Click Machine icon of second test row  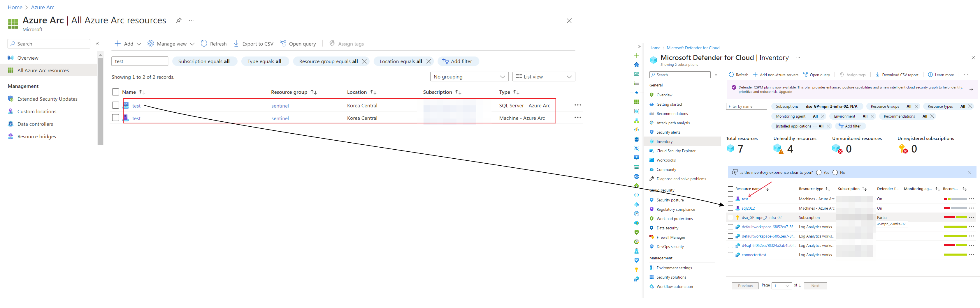click(x=126, y=118)
